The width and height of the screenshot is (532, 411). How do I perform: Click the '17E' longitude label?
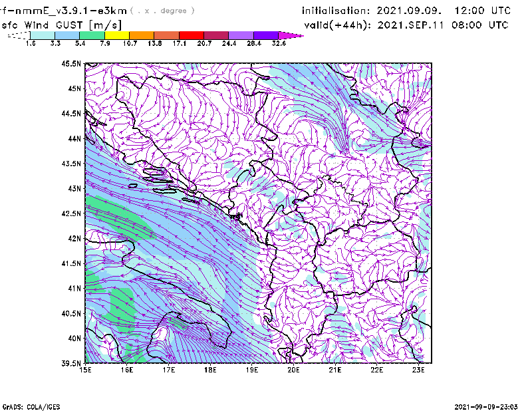click(169, 370)
